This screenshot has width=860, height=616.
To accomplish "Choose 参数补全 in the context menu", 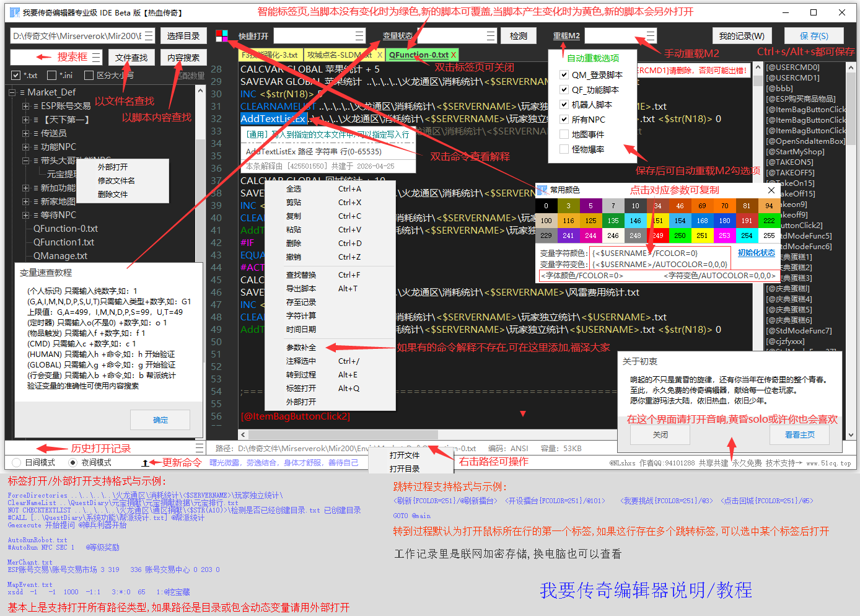I will point(301,348).
